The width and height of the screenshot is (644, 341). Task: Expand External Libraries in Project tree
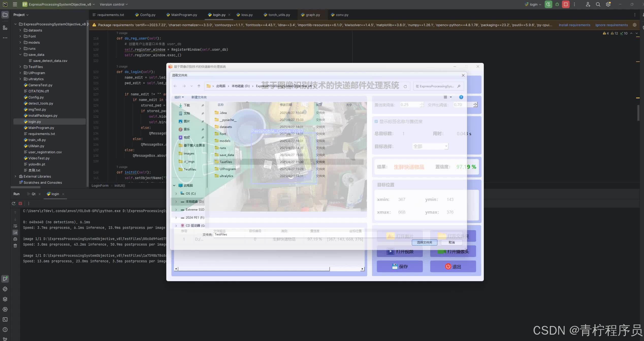15,176
